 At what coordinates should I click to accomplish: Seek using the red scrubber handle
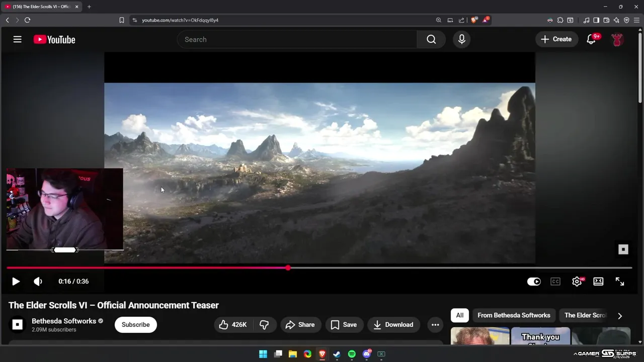click(x=288, y=268)
